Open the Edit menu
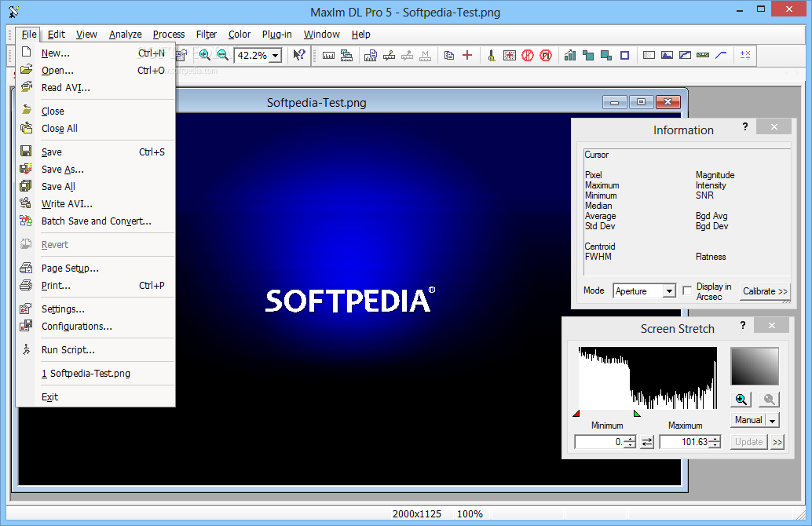Image resolution: width=812 pixels, height=526 pixels. click(56, 35)
